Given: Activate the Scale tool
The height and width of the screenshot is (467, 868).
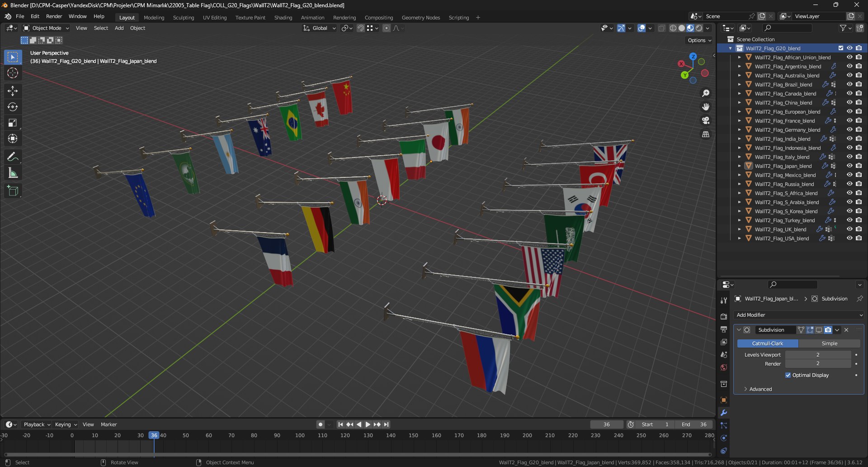Looking at the screenshot, I should point(13,123).
